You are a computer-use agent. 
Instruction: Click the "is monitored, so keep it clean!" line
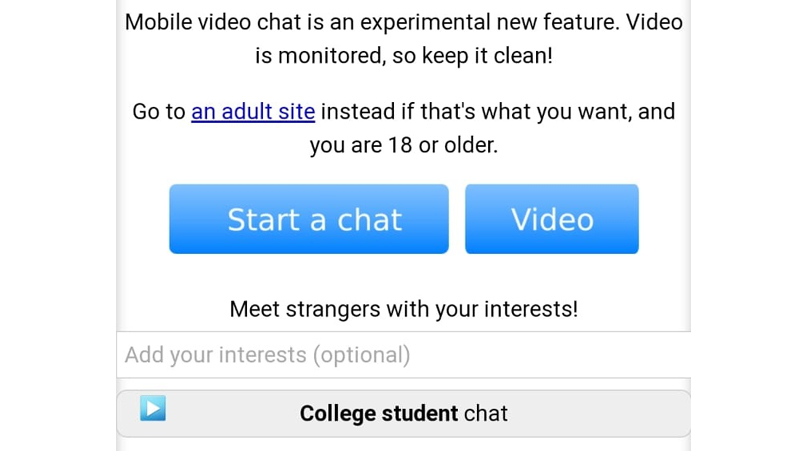(404, 56)
